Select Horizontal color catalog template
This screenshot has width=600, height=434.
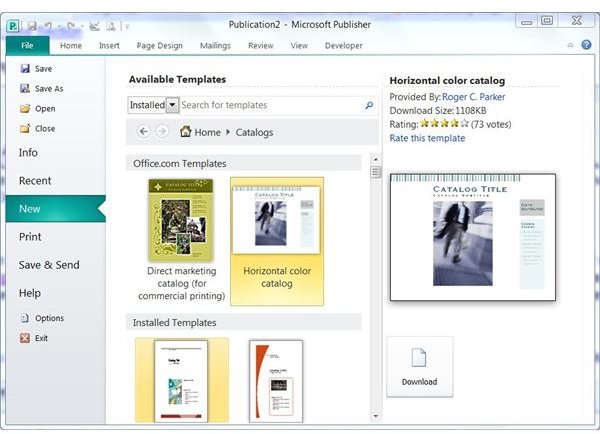click(x=277, y=241)
